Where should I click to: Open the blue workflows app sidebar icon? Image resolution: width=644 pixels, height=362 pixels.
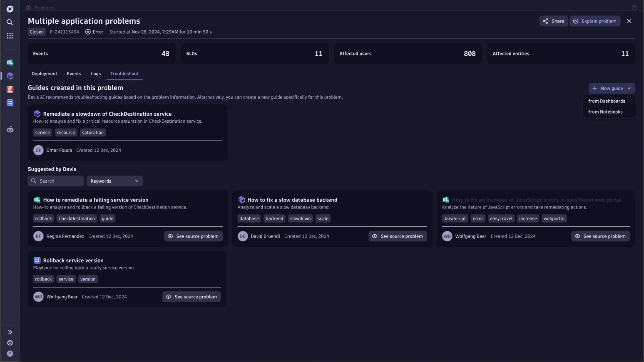coord(10,102)
